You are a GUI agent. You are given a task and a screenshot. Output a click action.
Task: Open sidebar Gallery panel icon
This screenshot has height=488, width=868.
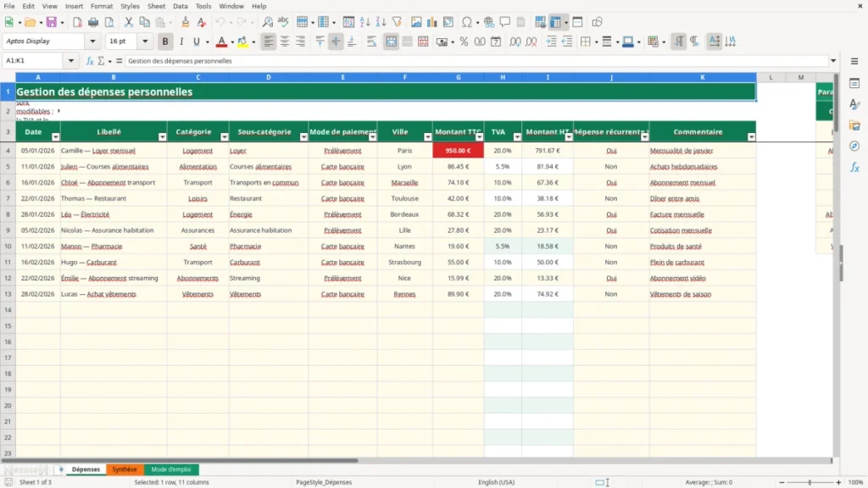pos(854,125)
